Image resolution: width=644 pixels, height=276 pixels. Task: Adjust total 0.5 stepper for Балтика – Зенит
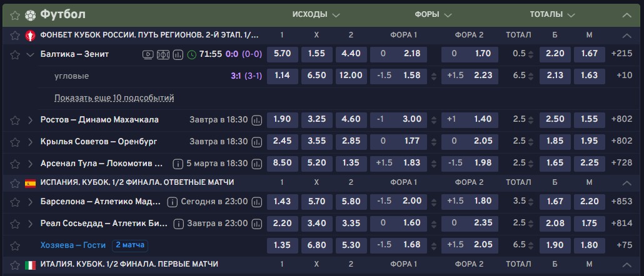coord(531,54)
